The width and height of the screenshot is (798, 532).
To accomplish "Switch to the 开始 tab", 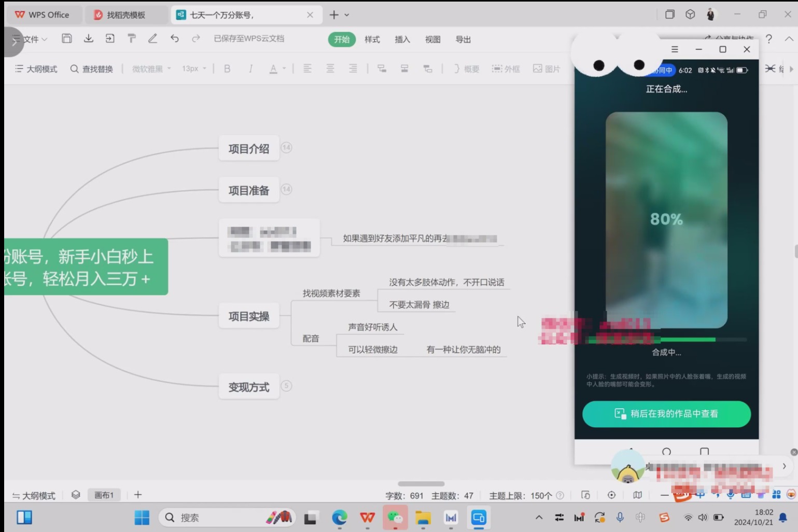I will click(x=342, y=39).
